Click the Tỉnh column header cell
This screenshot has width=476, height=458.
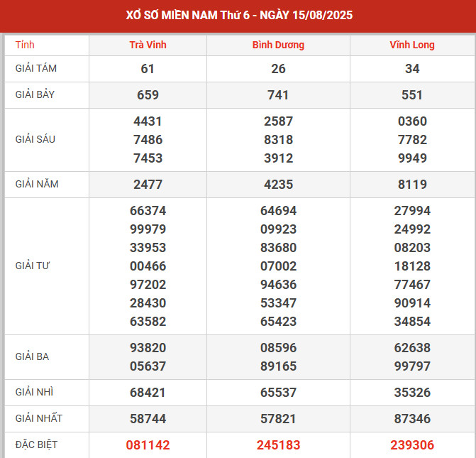pyautogui.click(x=25, y=45)
